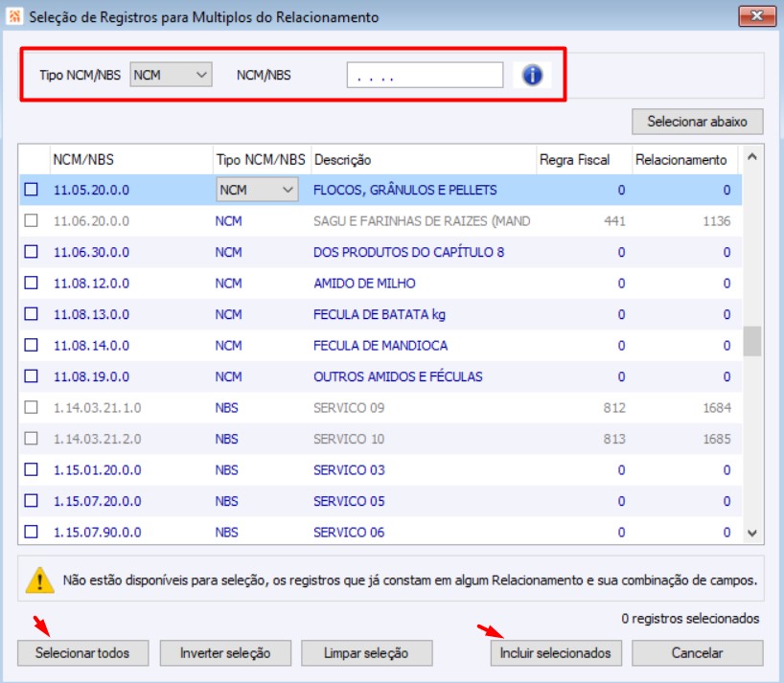Click the 0 registros selecionados label
The width and height of the screenshot is (784, 683).
pyautogui.click(x=690, y=618)
